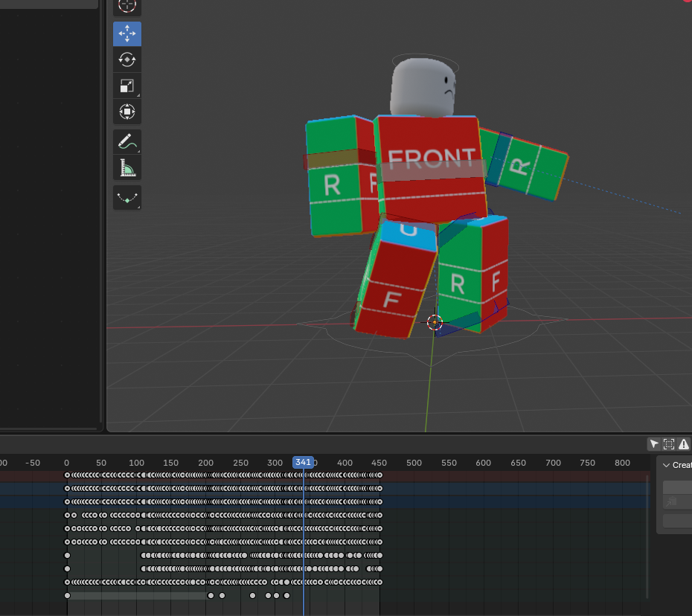
Task: Click frame 400 on the timeline ruler
Action: click(345, 463)
